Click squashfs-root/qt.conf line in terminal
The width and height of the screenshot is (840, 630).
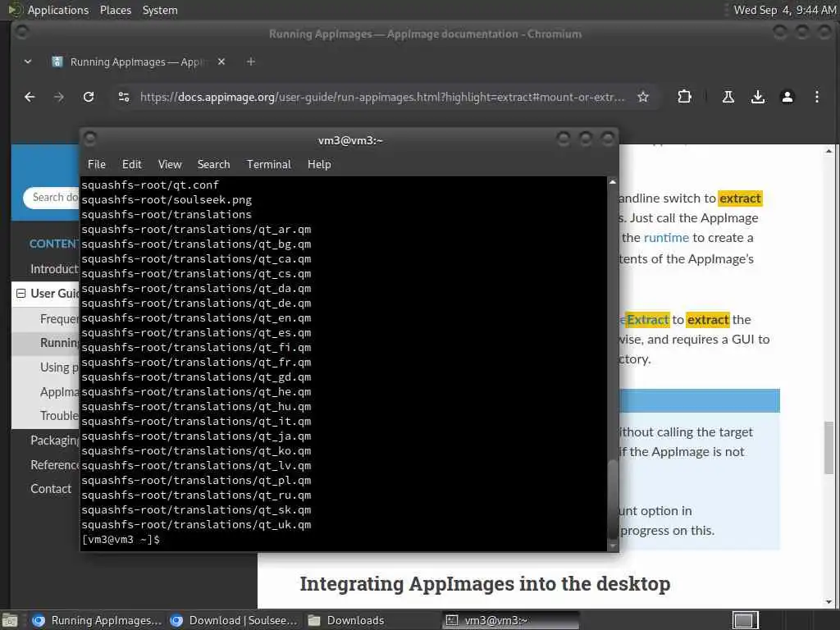pos(150,185)
